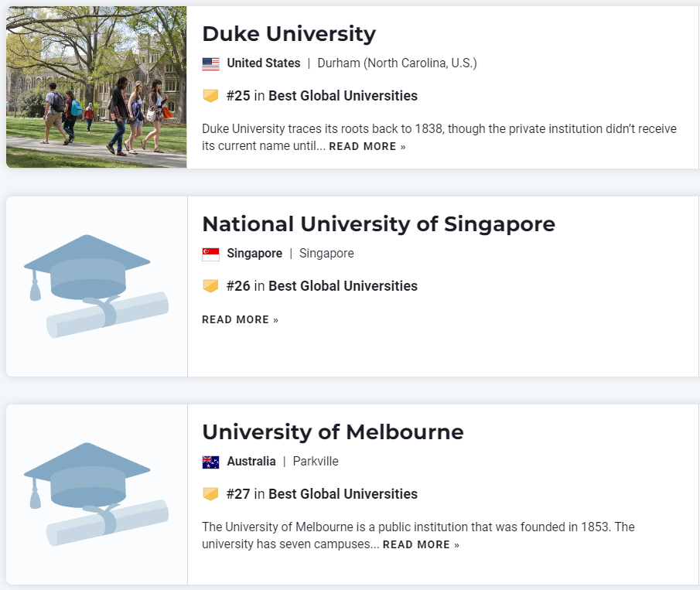Click the Durham (North Carolina, U.S.) location text
This screenshot has height=590, width=700.
(x=397, y=63)
